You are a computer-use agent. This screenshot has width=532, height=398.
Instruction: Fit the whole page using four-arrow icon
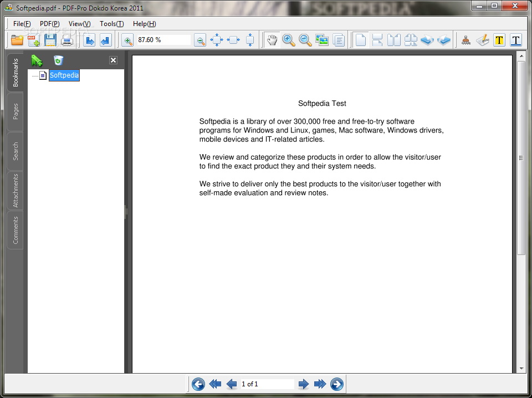[217, 40]
